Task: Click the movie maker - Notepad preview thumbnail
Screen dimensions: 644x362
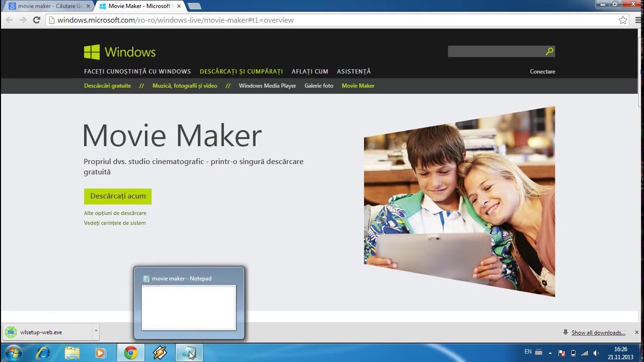Action: point(189,307)
